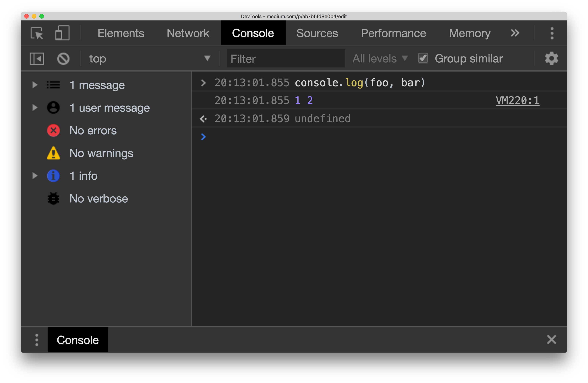Select the No warnings filter
Screen dimensions: 588x383
coord(101,153)
